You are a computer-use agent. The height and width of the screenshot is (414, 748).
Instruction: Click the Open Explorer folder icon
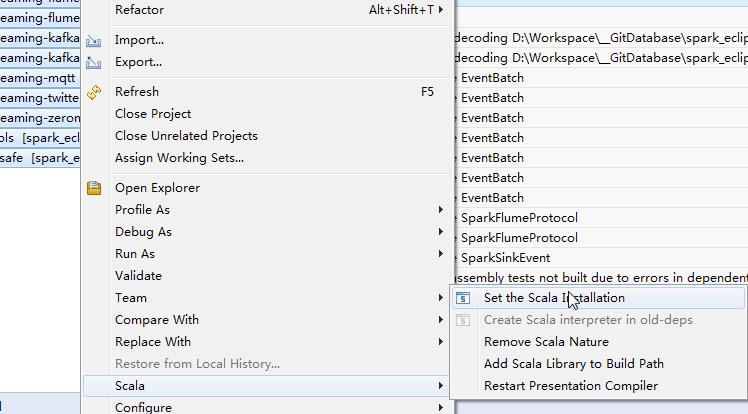coord(94,188)
